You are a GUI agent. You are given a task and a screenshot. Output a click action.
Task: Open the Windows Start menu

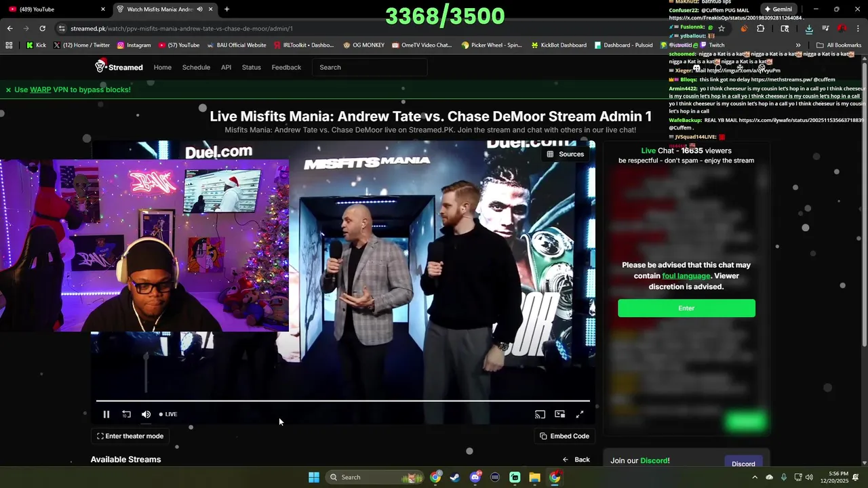point(314,477)
